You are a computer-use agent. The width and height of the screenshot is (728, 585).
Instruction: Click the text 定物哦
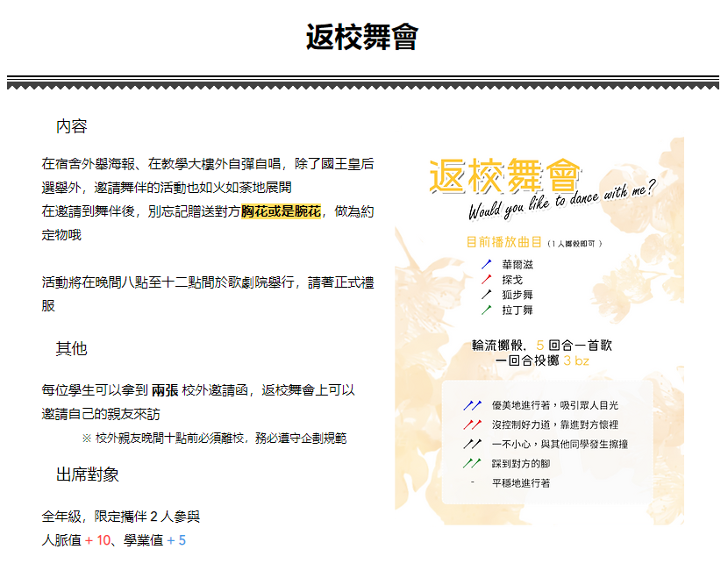tap(61, 235)
